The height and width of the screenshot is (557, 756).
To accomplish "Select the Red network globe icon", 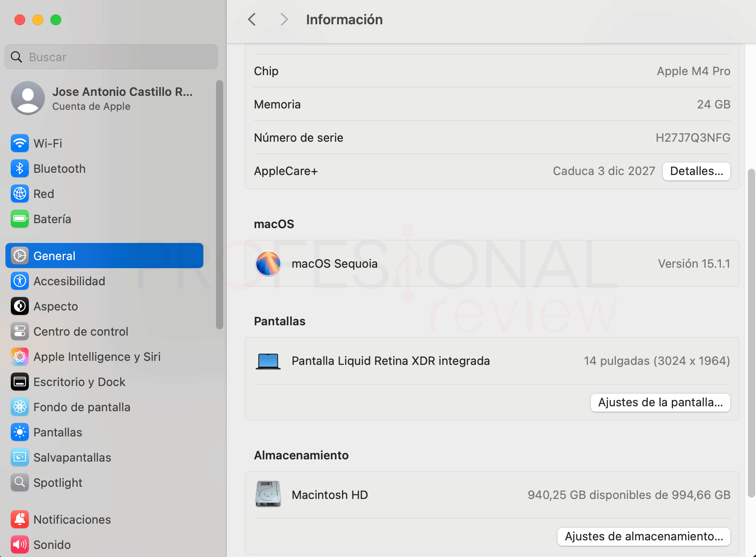I will 20,194.
